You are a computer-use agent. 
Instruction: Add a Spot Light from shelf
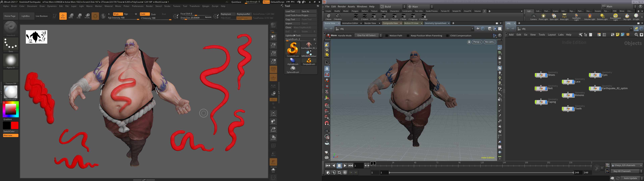point(554,17)
